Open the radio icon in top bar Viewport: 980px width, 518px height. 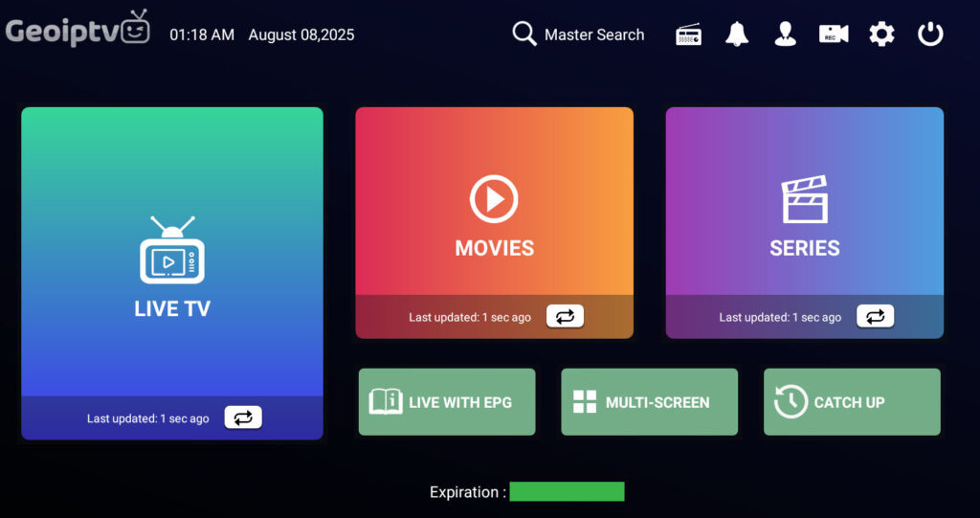coord(688,34)
